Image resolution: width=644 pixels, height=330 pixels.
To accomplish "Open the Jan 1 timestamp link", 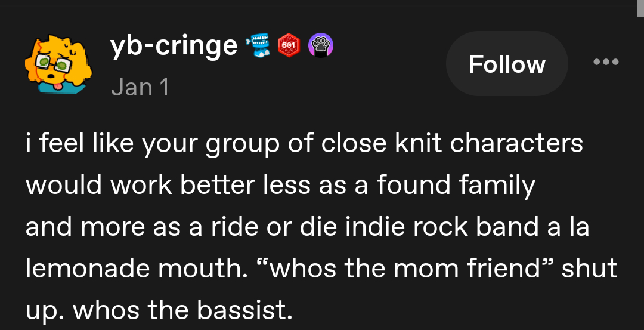I will coord(140,87).
